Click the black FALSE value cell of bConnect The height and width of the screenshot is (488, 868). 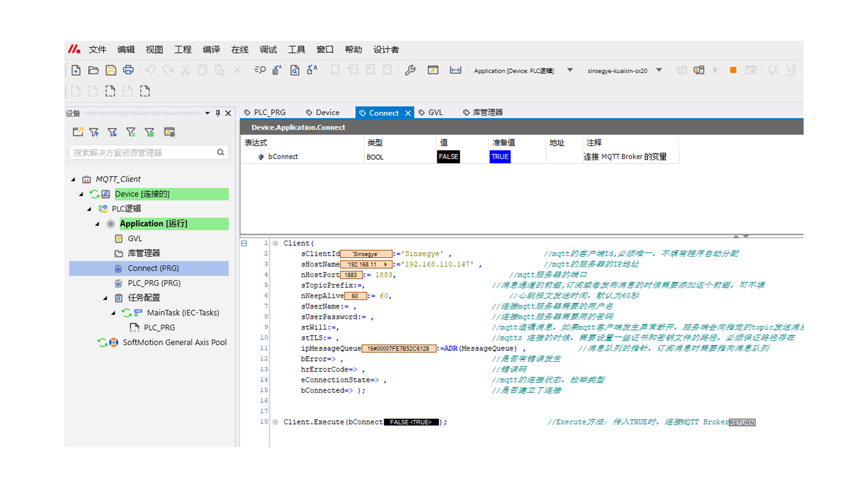448,157
